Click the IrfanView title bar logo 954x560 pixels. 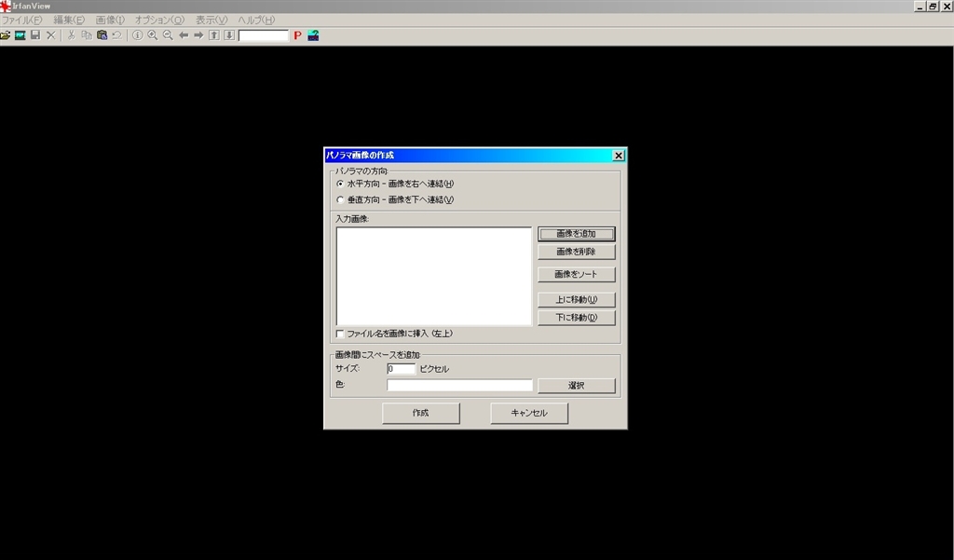(6, 7)
